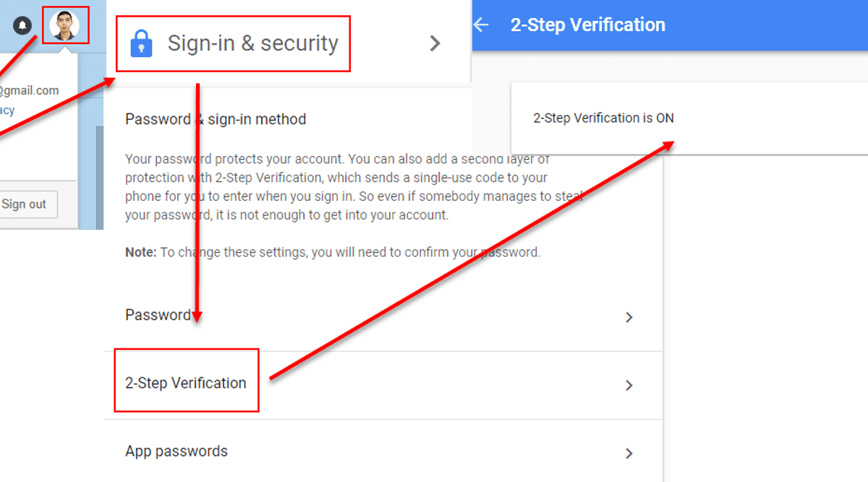Click the 2-Step Verification page title
This screenshot has width=868, height=482.
(588, 25)
